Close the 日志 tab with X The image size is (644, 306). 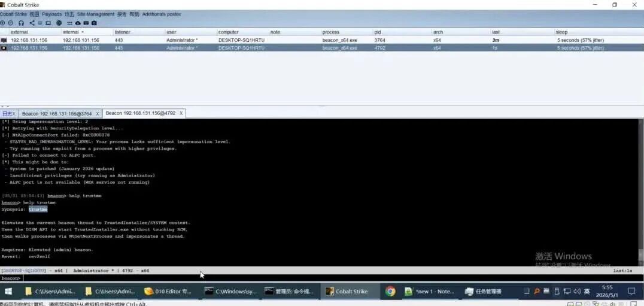point(14,113)
